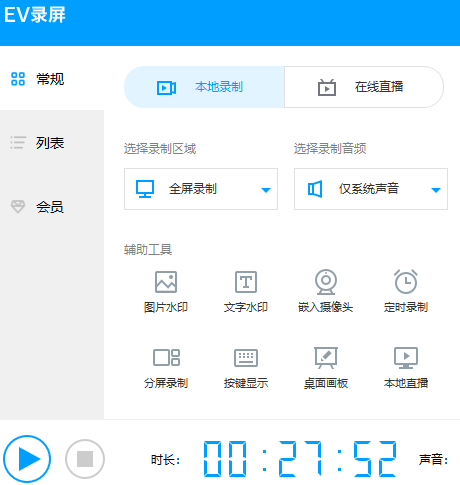Switch to the 在线直播 online live tab
The width and height of the screenshot is (460, 485).
(x=364, y=87)
